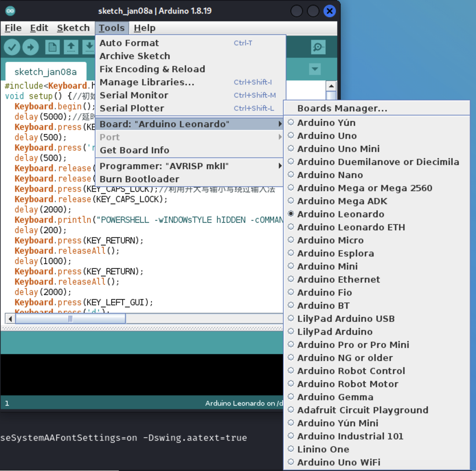Image resolution: width=476 pixels, height=471 pixels.
Task: Open Boards Manager...
Action: [377, 108]
